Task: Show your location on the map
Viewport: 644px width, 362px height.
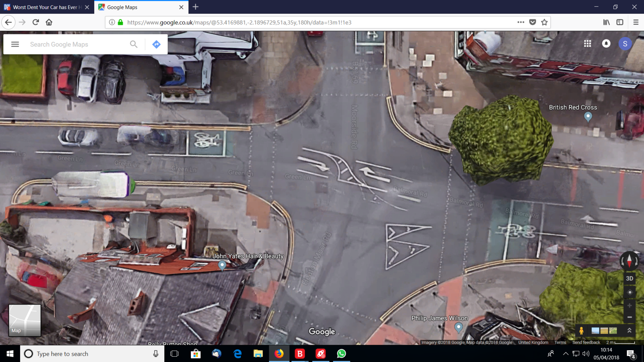Action: (x=630, y=292)
